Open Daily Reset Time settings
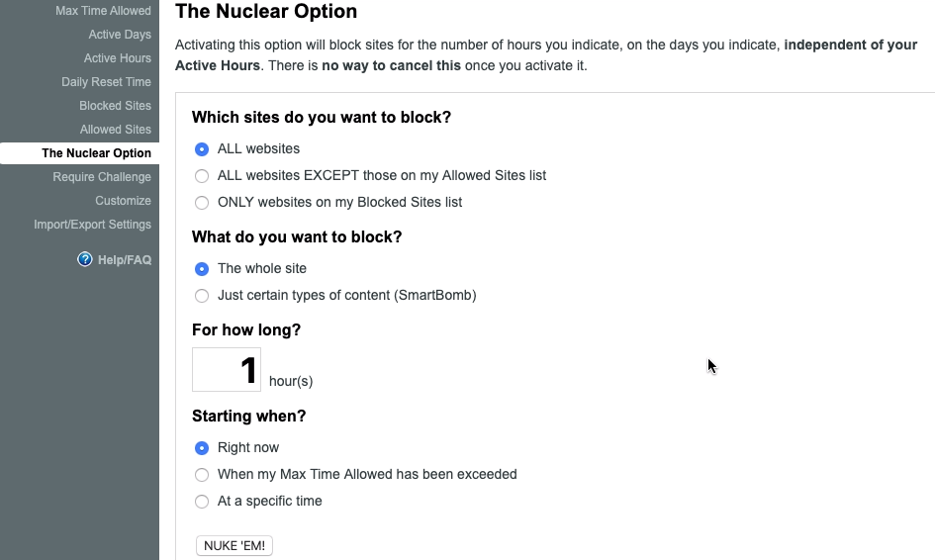 (x=106, y=82)
